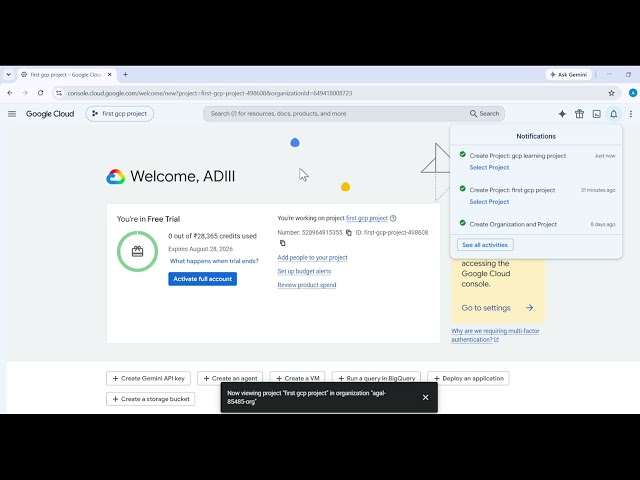Viewport: 640px width, 480px height.
Task: Click Create Organization and Project notification
Action: 513,224
